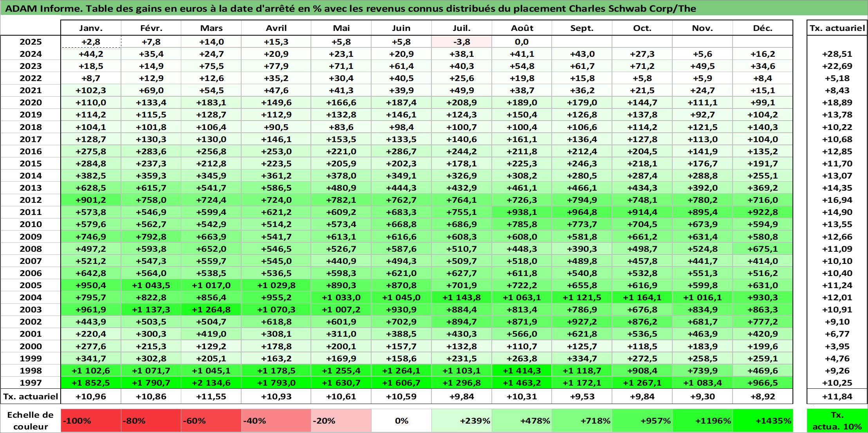Click the Sept. column header

(x=582, y=28)
